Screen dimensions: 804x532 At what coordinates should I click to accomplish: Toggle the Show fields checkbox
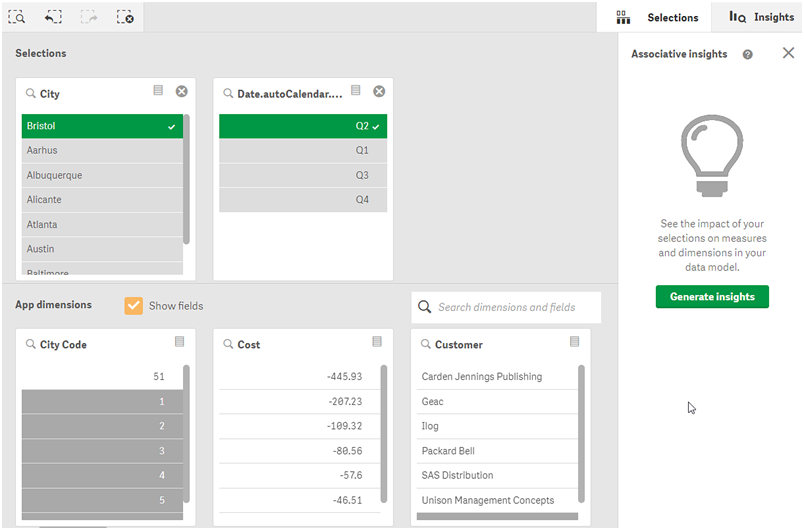click(134, 306)
